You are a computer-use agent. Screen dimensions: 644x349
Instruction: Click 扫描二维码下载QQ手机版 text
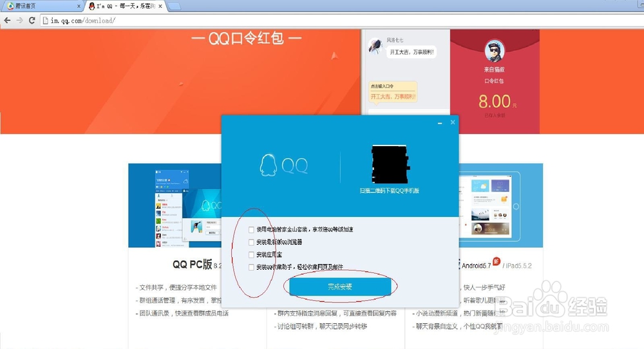tap(390, 191)
